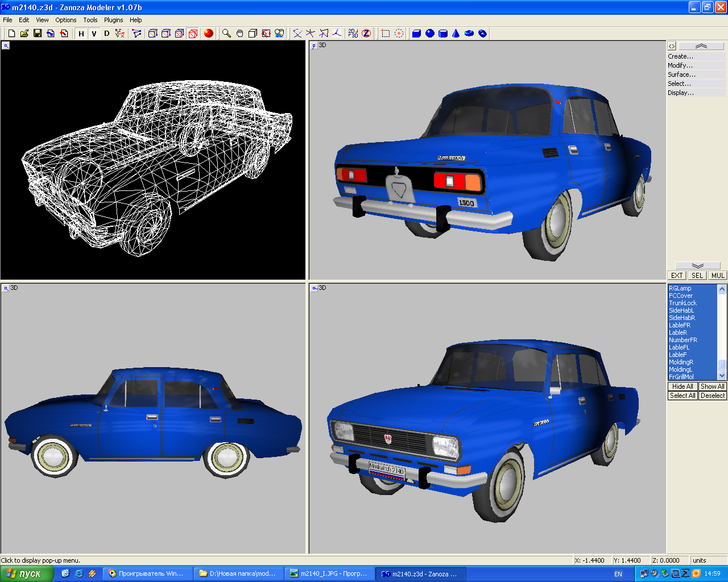Select the Zoom magnifier tool
The width and height of the screenshot is (728, 582).
226,34
